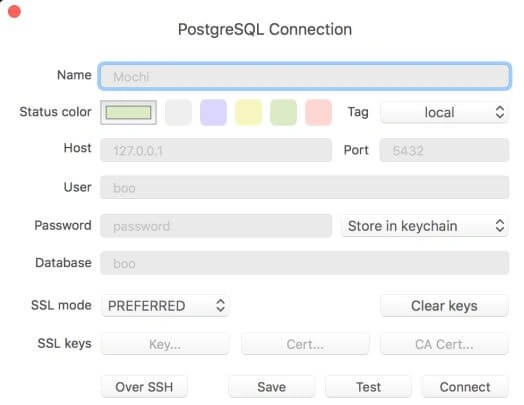524x405 pixels.
Task: Click the User text field
Action: pos(304,187)
